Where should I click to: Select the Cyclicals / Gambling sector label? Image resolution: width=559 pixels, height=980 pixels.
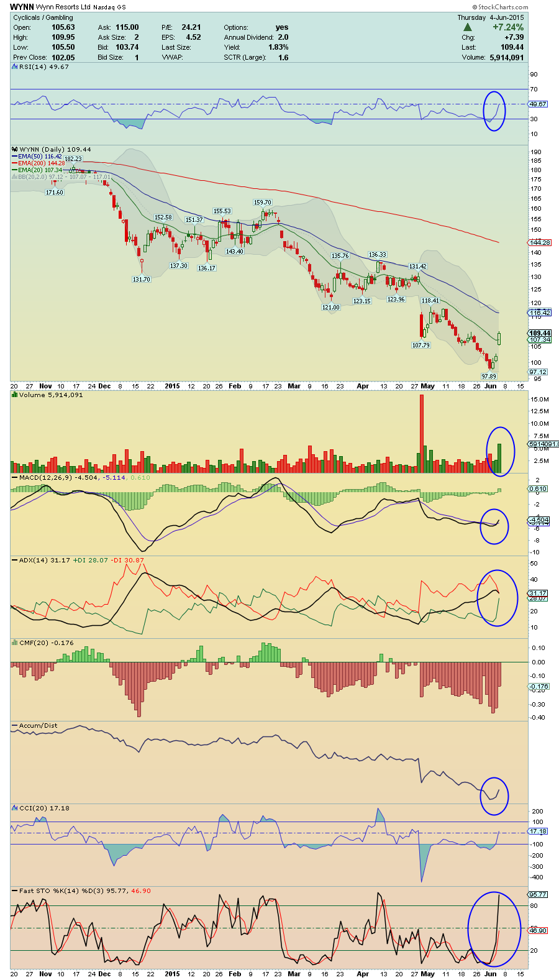pyautogui.click(x=43, y=17)
